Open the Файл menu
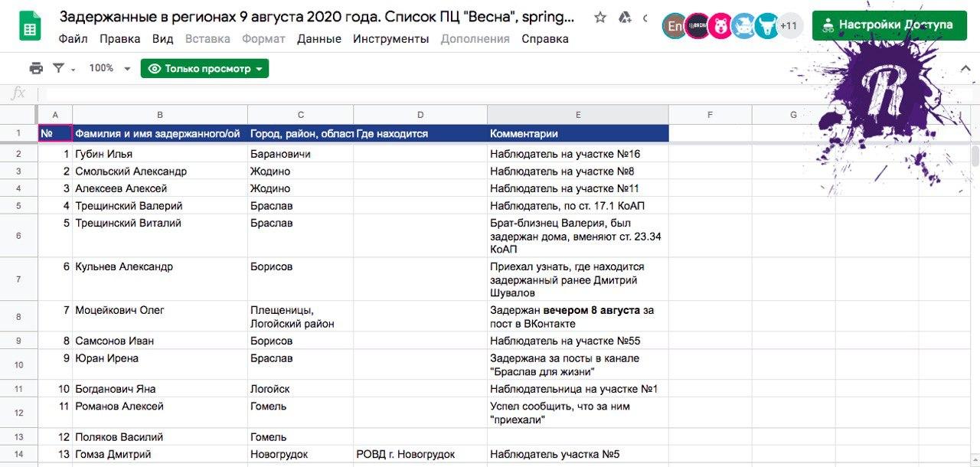This screenshot has height=467, width=980. tap(73, 39)
